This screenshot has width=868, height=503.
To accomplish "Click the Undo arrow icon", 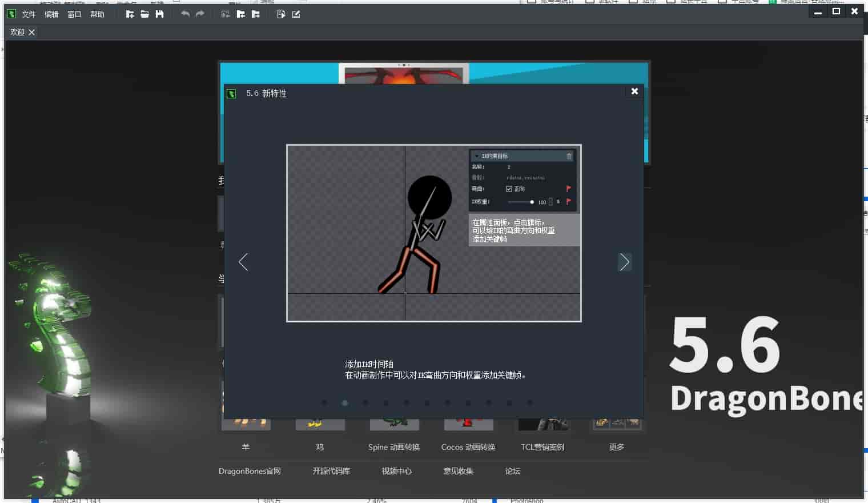I will [x=184, y=14].
